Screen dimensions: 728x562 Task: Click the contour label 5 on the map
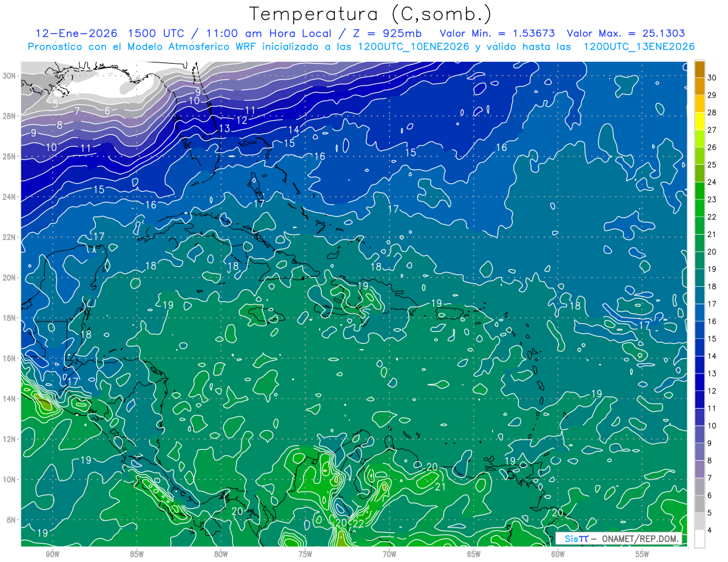pyautogui.click(x=55, y=104)
